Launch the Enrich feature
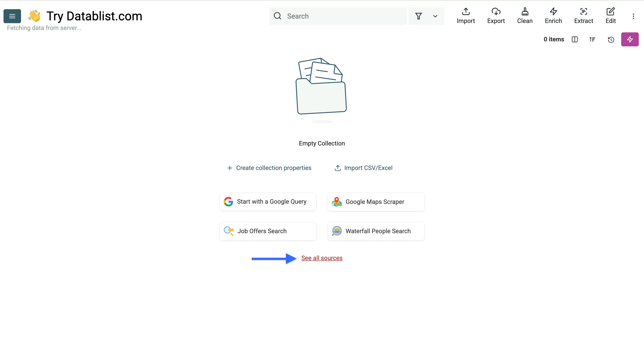 (553, 16)
